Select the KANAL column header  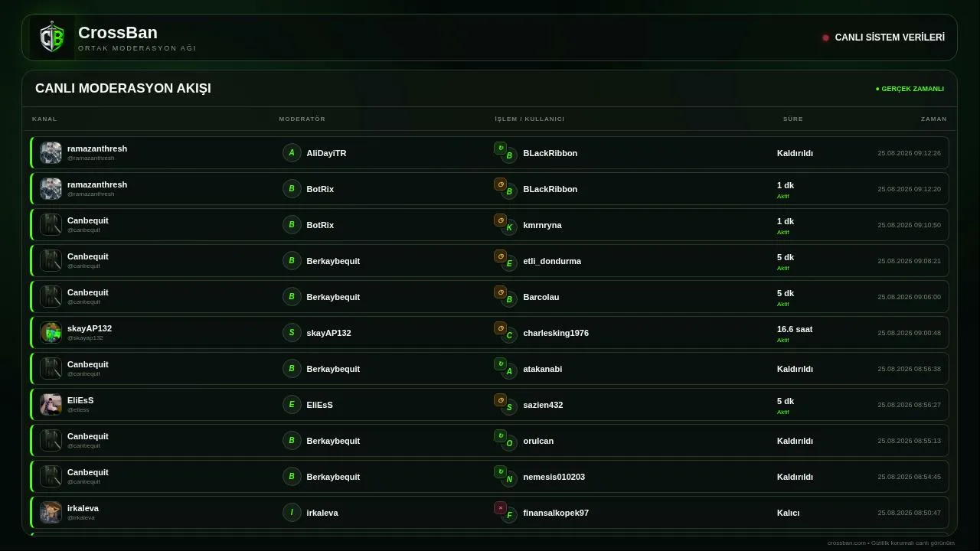[x=44, y=119]
